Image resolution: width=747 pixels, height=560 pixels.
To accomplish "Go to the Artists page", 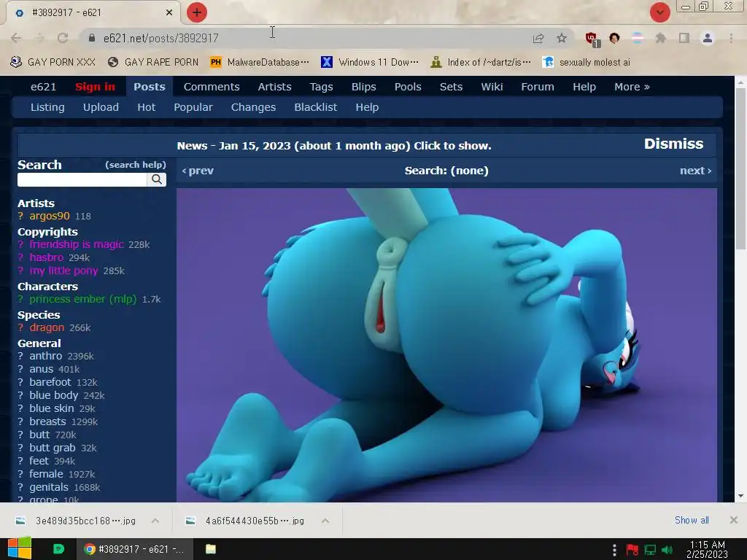I will tap(274, 87).
